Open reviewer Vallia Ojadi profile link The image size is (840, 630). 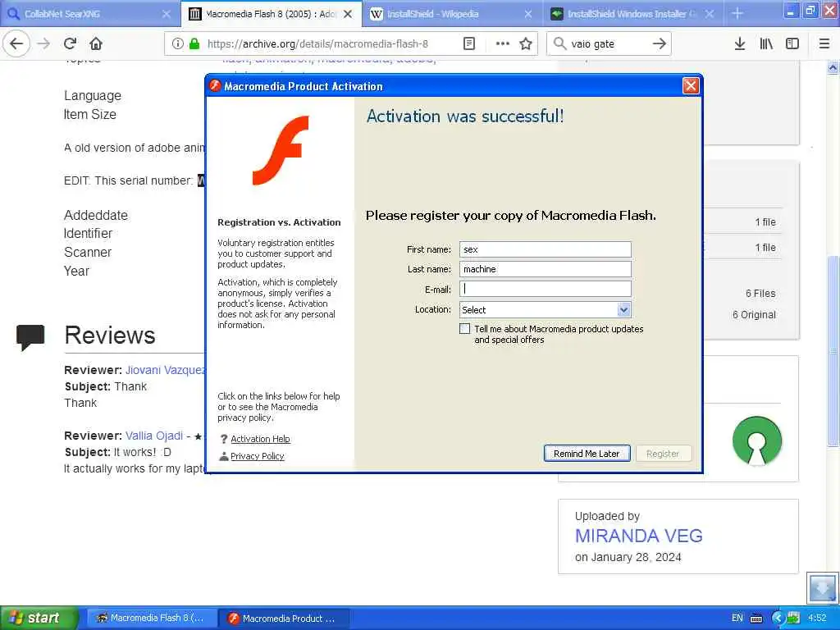pyautogui.click(x=154, y=436)
